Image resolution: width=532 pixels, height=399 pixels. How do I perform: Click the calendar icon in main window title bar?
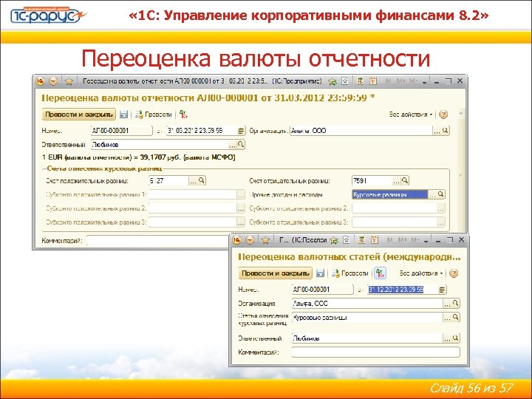[373, 81]
